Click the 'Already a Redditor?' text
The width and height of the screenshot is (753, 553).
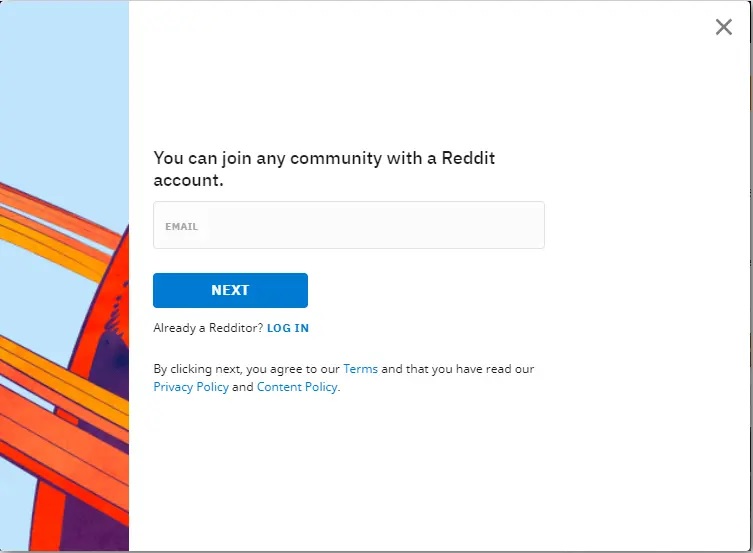point(208,328)
